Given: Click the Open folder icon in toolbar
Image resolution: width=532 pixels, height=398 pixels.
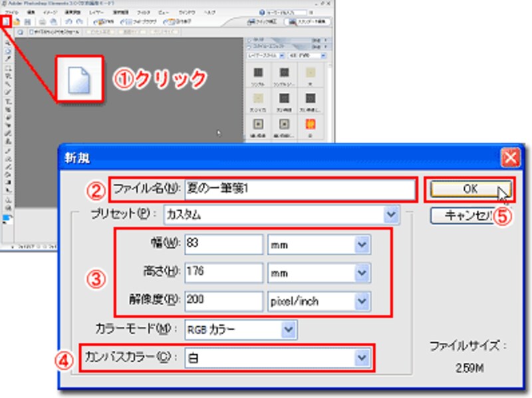Looking at the screenshot, I should pos(15,22).
